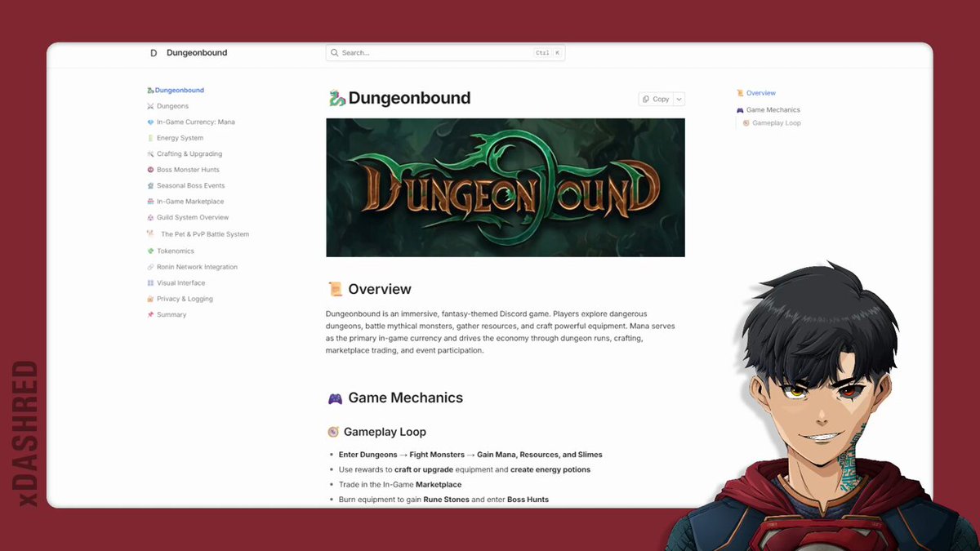Click the Game Mechanics section heading
Viewport: 980px width, 551px height.
pyautogui.click(x=405, y=398)
